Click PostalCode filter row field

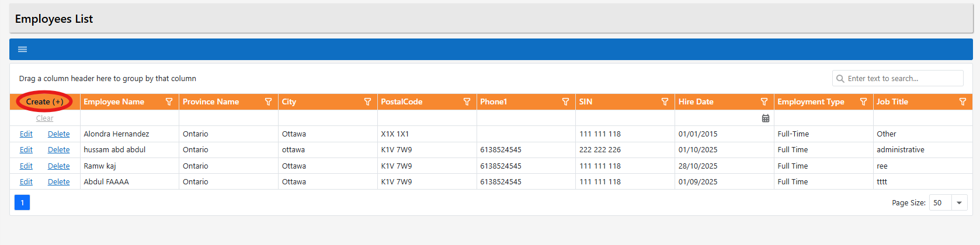[427, 118]
